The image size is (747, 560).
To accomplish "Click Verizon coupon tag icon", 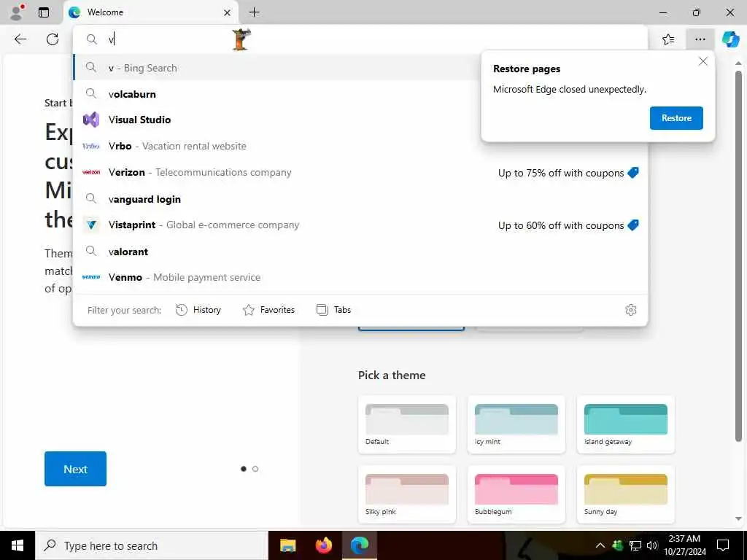I will point(633,172).
